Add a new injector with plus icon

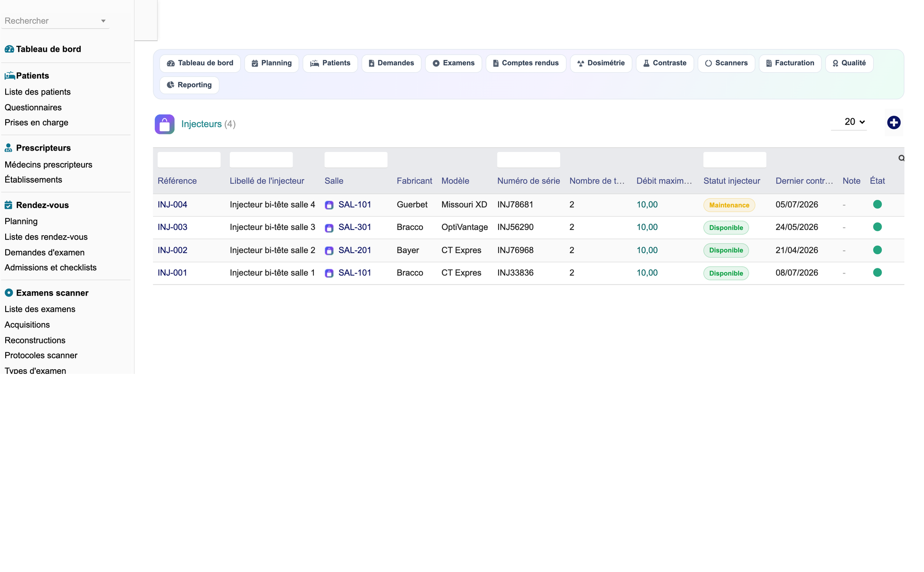pyautogui.click(x=894, y=123)
